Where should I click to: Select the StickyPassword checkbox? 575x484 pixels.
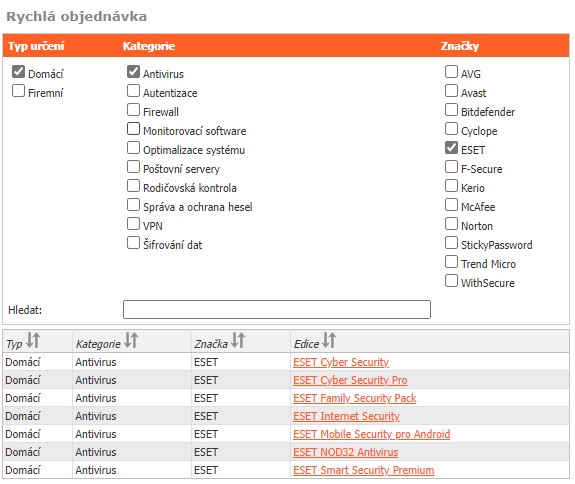451,243
